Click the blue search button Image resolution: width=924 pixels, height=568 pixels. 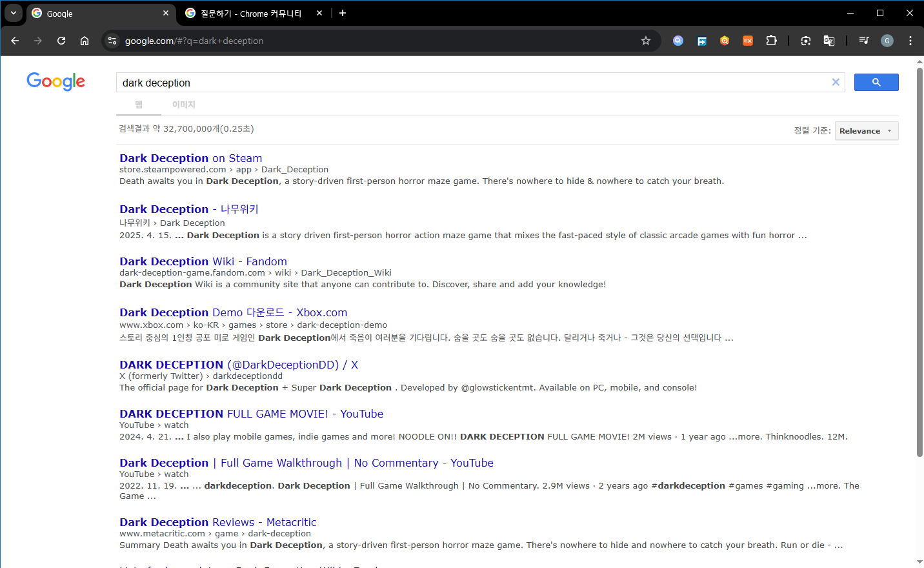tap(876, 82)
